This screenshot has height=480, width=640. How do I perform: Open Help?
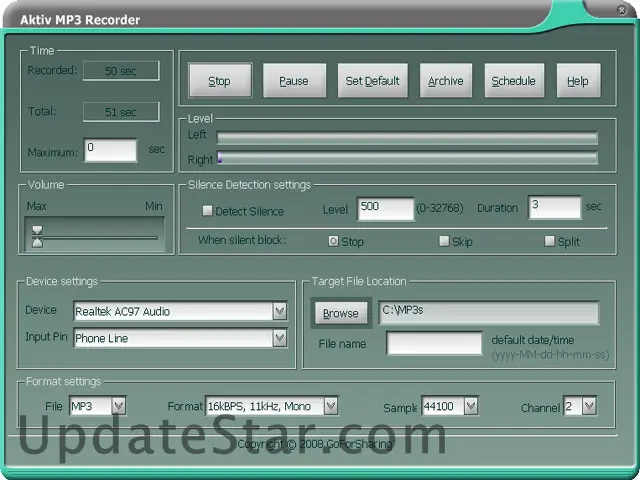point(578,80)
